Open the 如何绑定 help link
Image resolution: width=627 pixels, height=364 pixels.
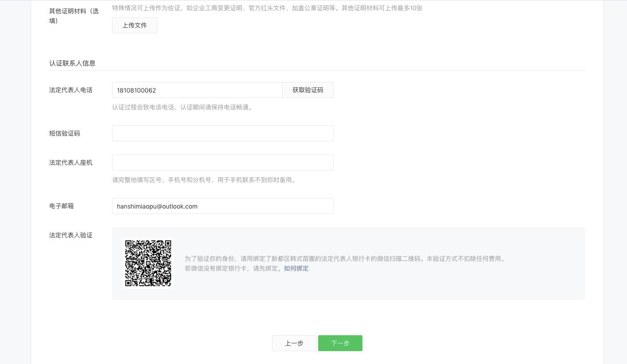click(296, 268)
